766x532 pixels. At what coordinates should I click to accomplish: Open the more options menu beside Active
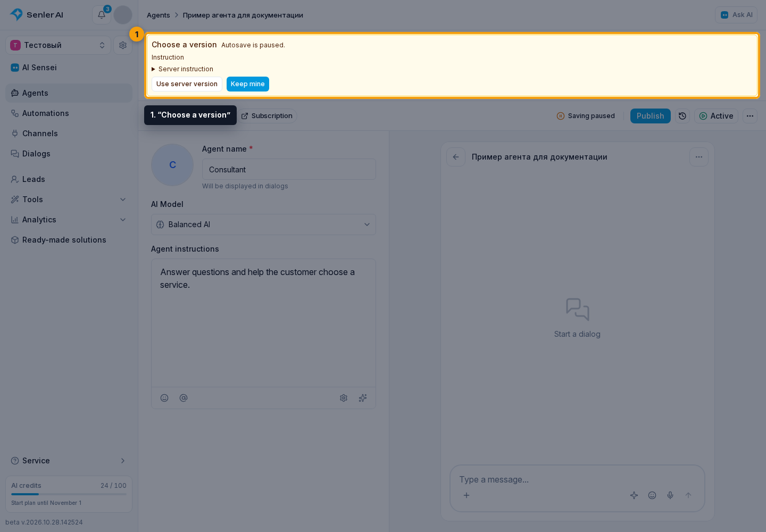[750, 116]
